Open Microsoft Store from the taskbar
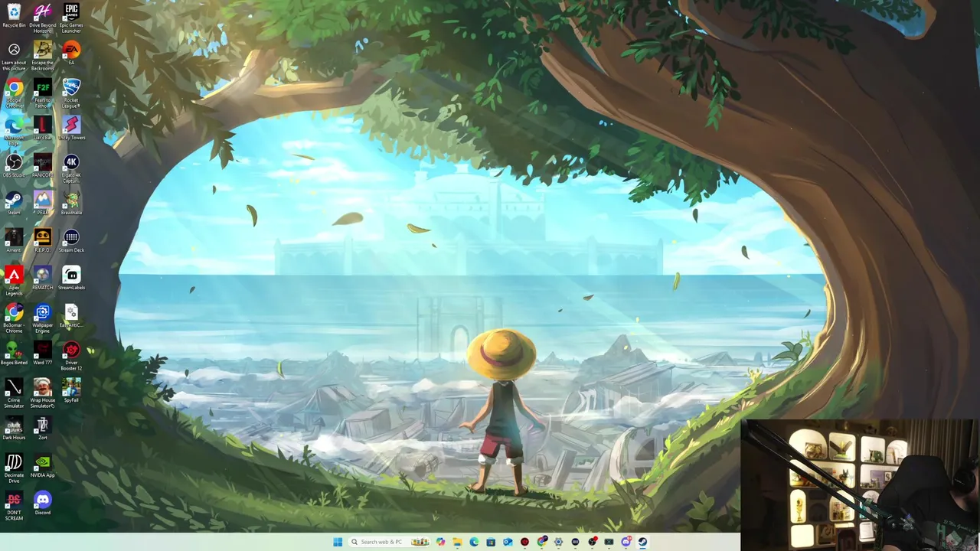 [x=491, y=542]
